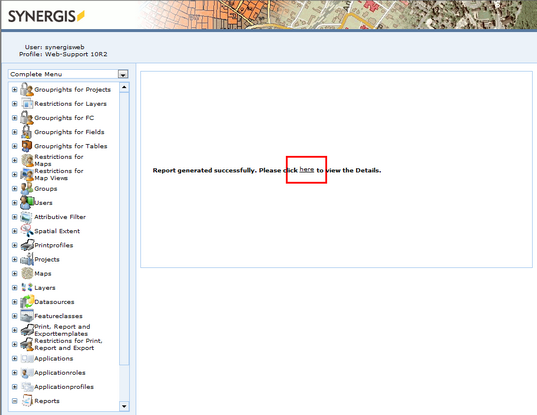Expand the Restrictions for Layers node
The width and height of the screenshot is (537, 415).
coord(14,103)
